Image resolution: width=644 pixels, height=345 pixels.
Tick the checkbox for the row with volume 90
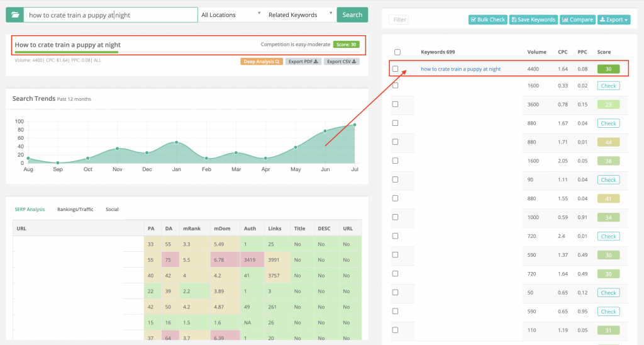click(395, 179)
